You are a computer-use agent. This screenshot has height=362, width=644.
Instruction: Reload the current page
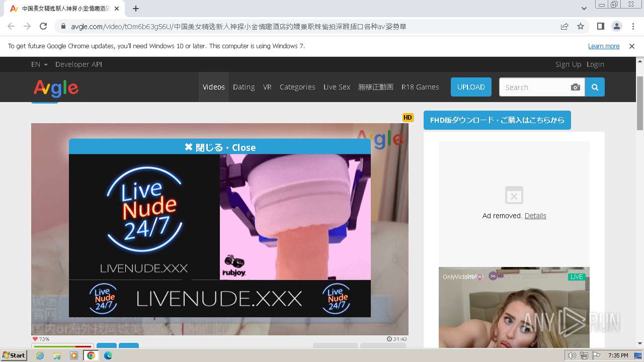[43, 26]
